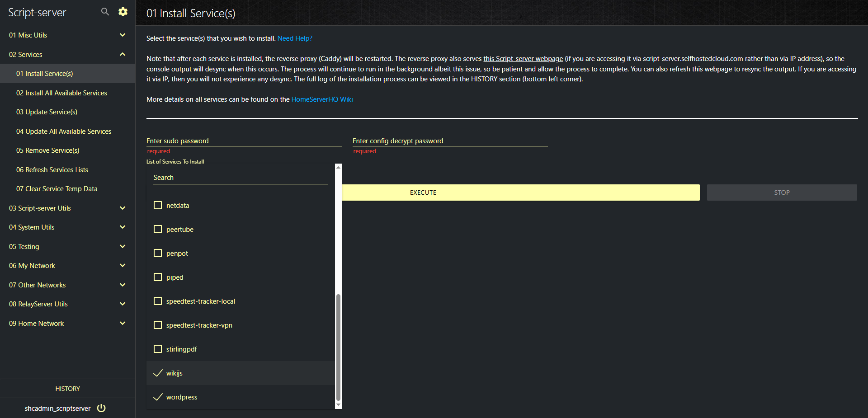Collapse the 02 Services section
Screen dimensions: 868x418
[x=122, y=55]
